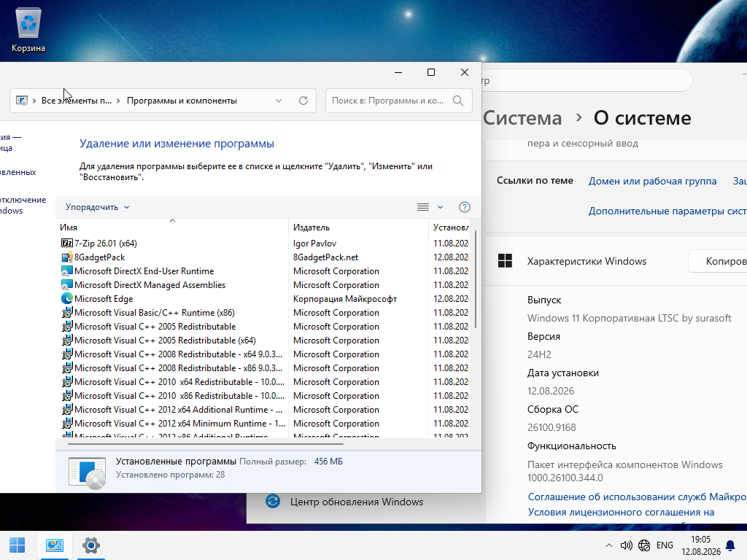This screenshot has height=560, width=747.
Task: Click the Visual C++ 2005 Redistributable (x64) icon
Action: (x=66, y=340)
